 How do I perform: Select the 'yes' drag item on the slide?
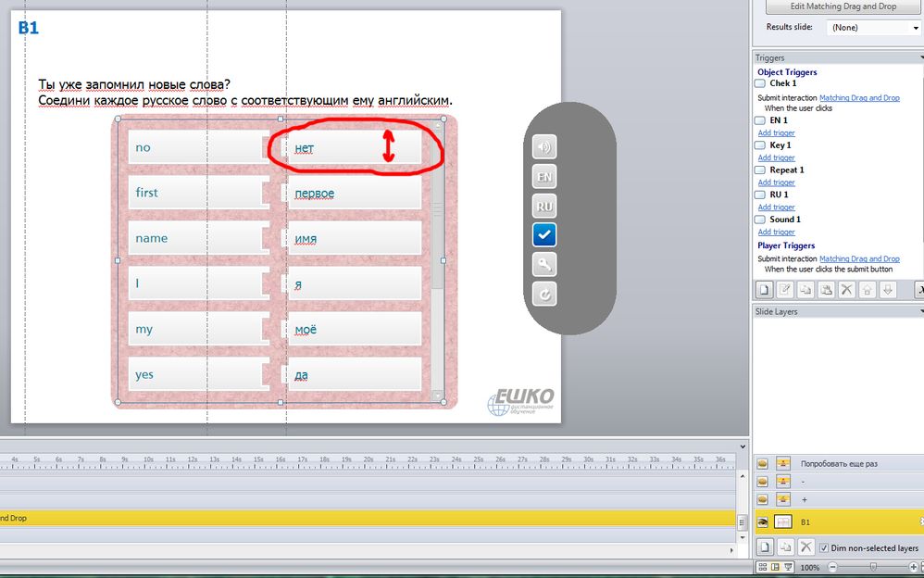[199, 374]
